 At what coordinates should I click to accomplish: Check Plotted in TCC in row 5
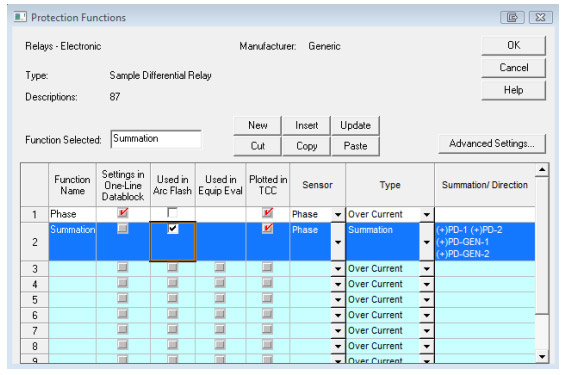(267, 298)
